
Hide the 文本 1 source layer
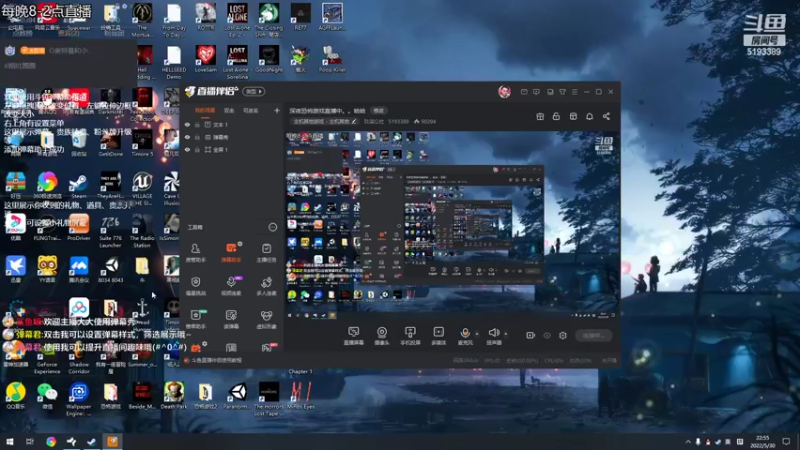(187, 124)
